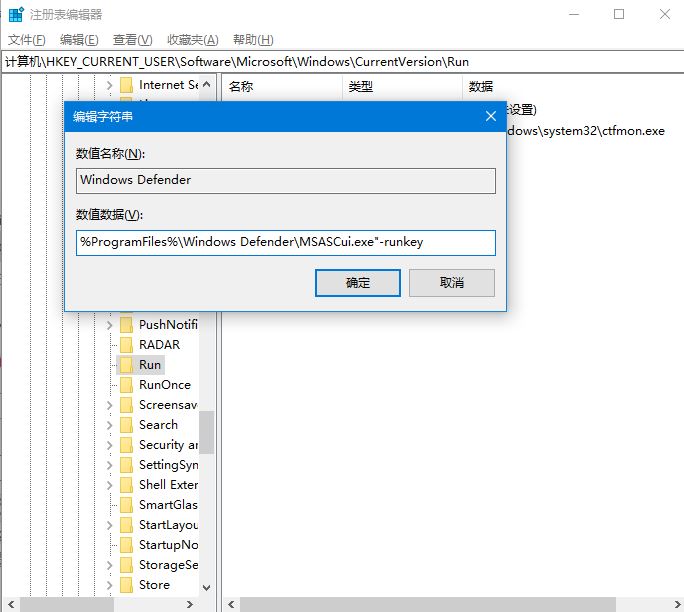Viewport: 684px width, 612px height.
Task: Click the RADAR folder icon
Action: coord(127,345)
